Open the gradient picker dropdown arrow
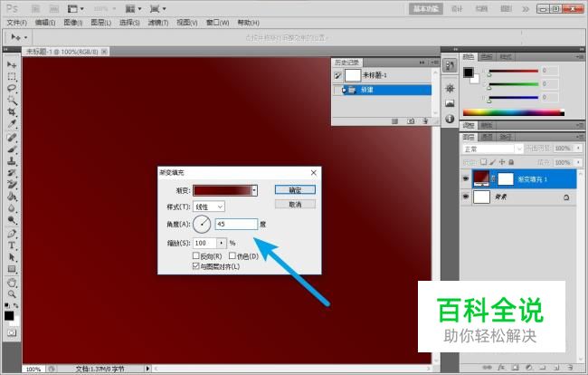 point(254,190)
